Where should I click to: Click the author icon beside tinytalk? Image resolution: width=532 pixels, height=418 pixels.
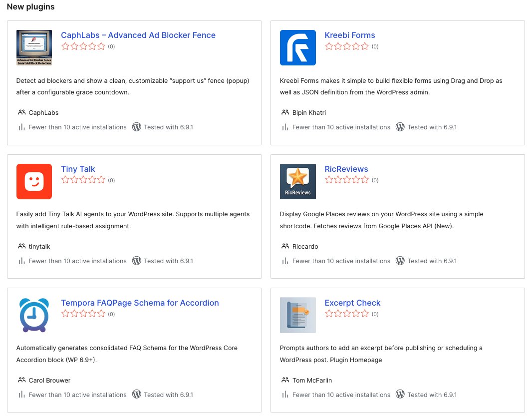click(x=22, y=246)
